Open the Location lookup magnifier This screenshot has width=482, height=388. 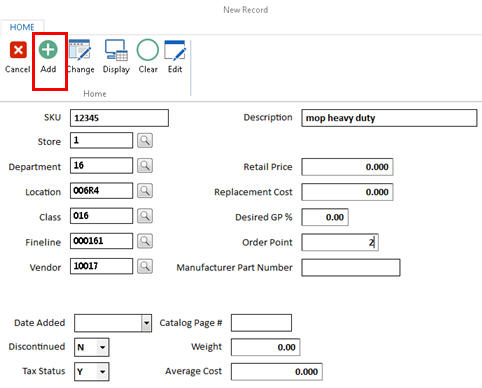pyautogui.click(x=145, y=191)
